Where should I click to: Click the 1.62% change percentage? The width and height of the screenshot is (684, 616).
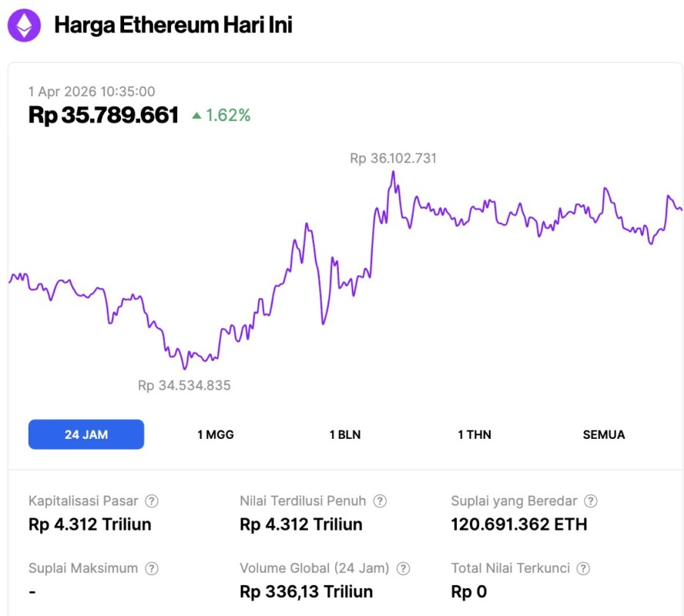[x=228, y=115]
